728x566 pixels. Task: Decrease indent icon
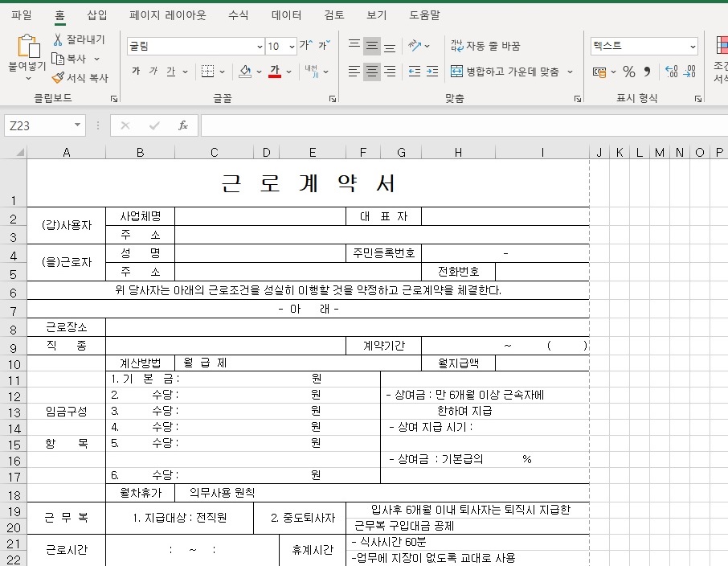pos(414,71)
